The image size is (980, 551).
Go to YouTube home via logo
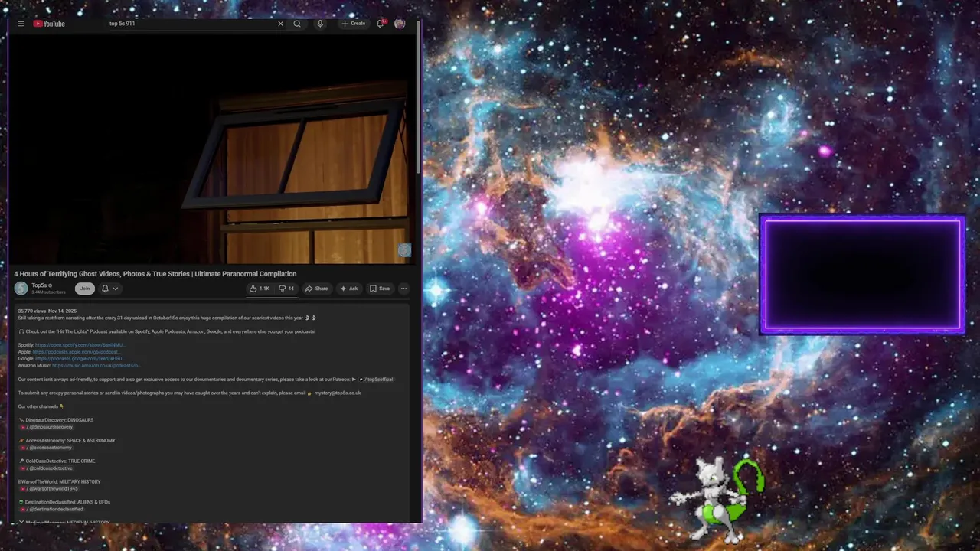(49, 24)
